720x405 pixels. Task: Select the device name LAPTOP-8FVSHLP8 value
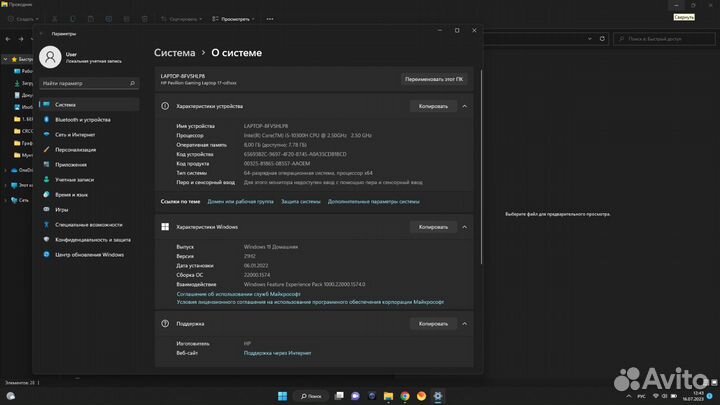pos(266,126)
